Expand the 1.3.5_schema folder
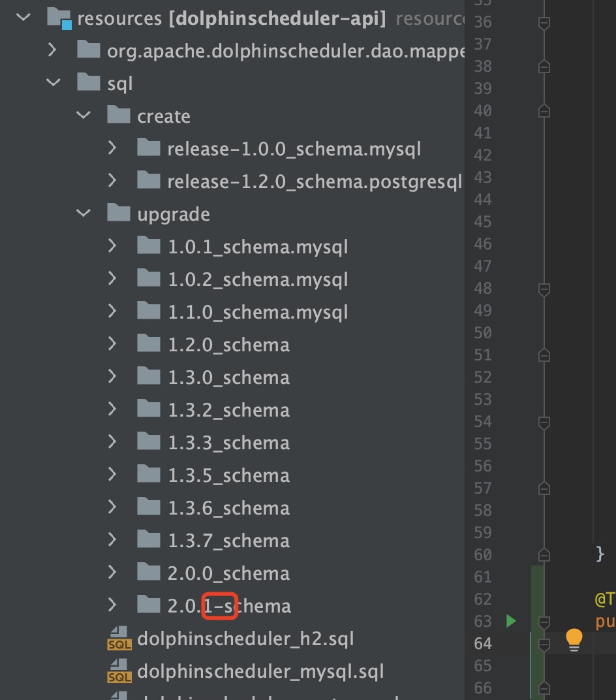The height and width of the screenshot is (700, 616). (x=112, y=474)
